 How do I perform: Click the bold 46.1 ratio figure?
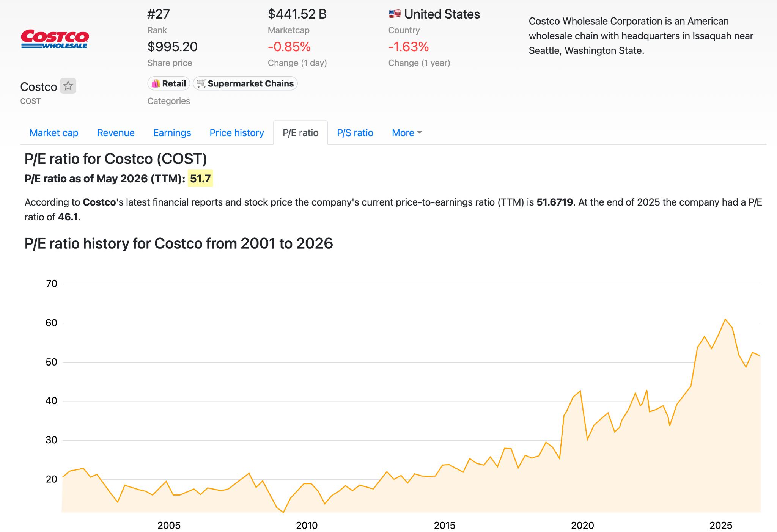click(x=68, y=217)
